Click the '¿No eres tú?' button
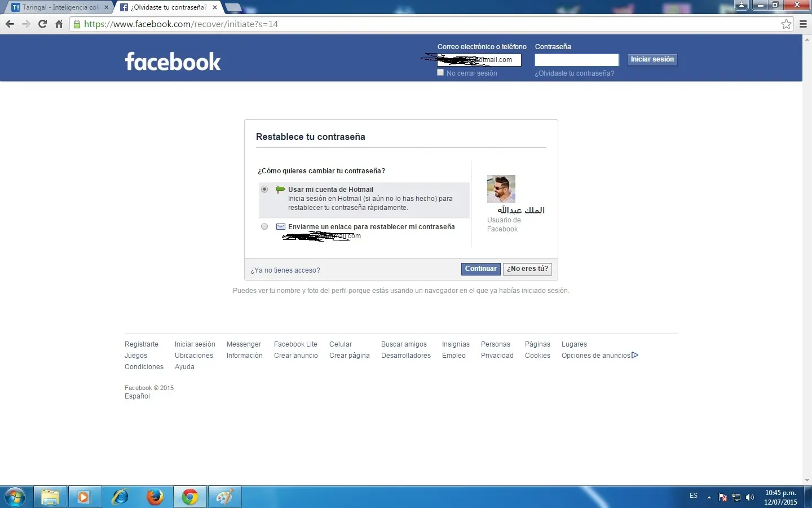The width and height of the screenshot is (812, 508). [x=527, y=269]
